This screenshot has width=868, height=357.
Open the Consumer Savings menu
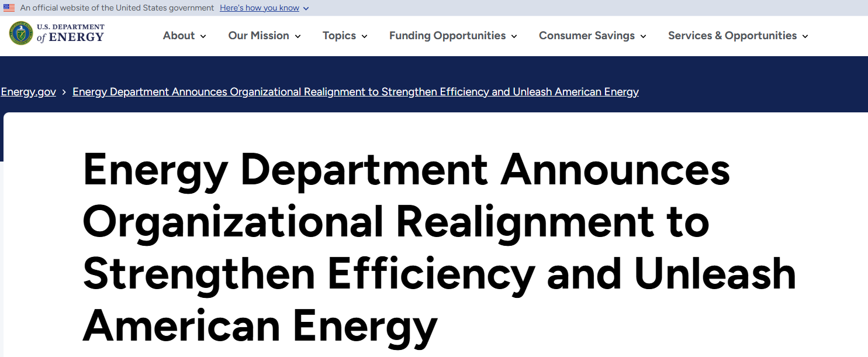(586, 36)
